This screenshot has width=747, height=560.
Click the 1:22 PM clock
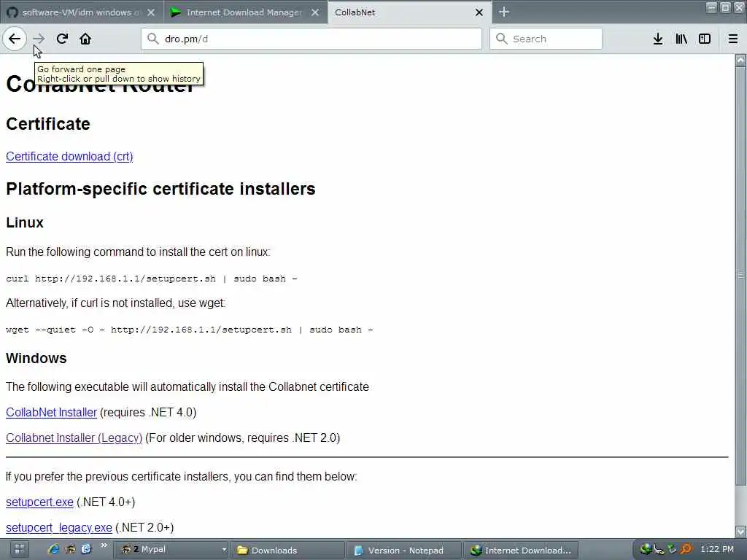(717, 550)
